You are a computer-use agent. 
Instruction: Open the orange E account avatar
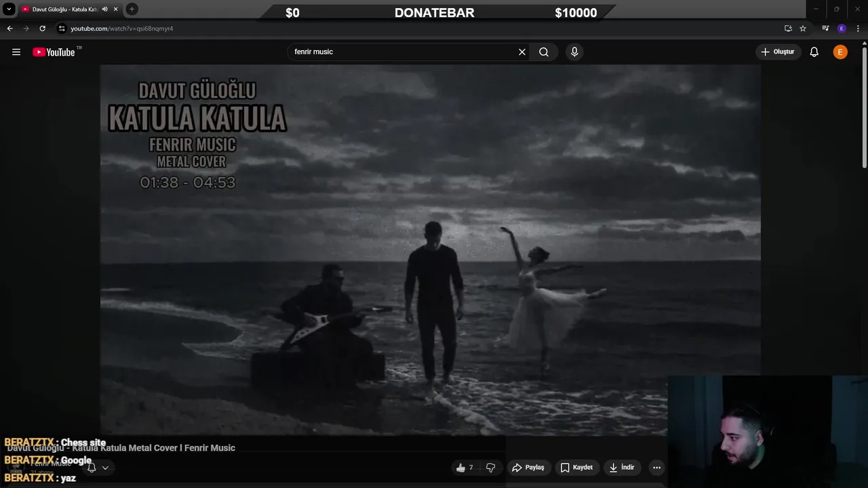[840, 52]
